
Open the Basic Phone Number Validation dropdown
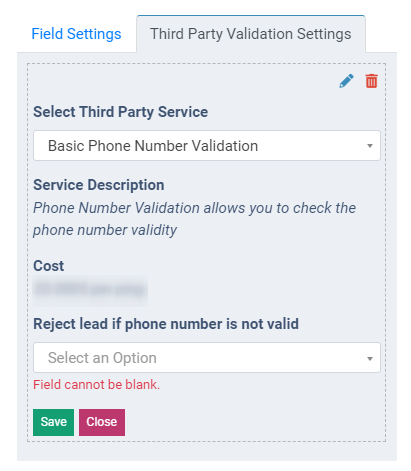click(x=207, y=146)
